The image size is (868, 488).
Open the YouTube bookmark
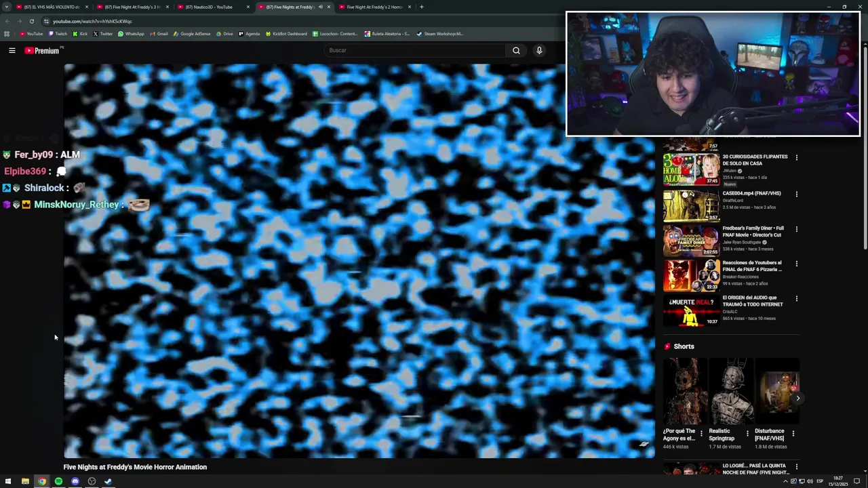(31, 34)
